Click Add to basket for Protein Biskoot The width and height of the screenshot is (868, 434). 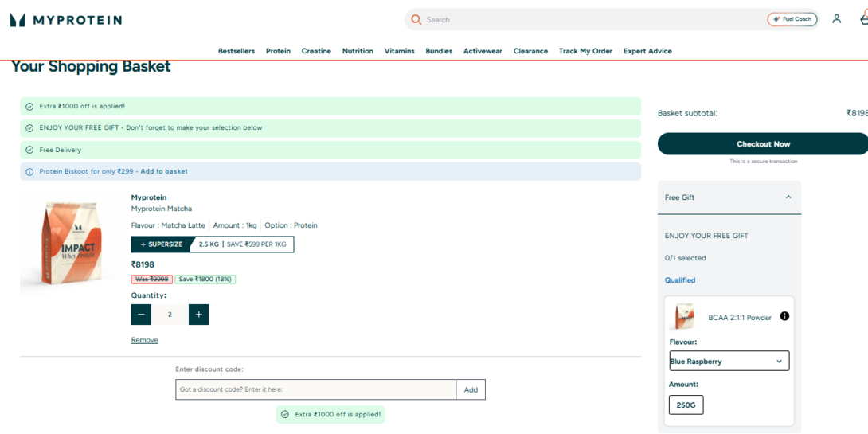click(x=164, y=171)
